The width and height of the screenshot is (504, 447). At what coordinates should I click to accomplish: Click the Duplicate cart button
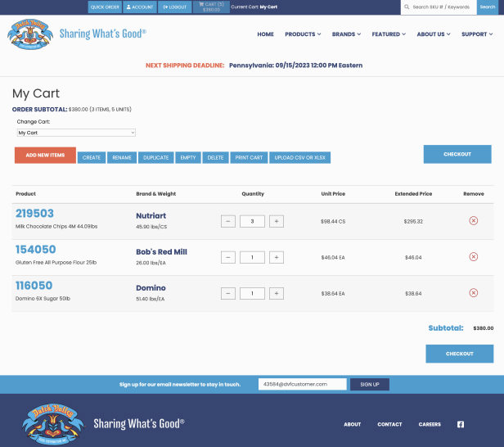click(x=156, y=157)
